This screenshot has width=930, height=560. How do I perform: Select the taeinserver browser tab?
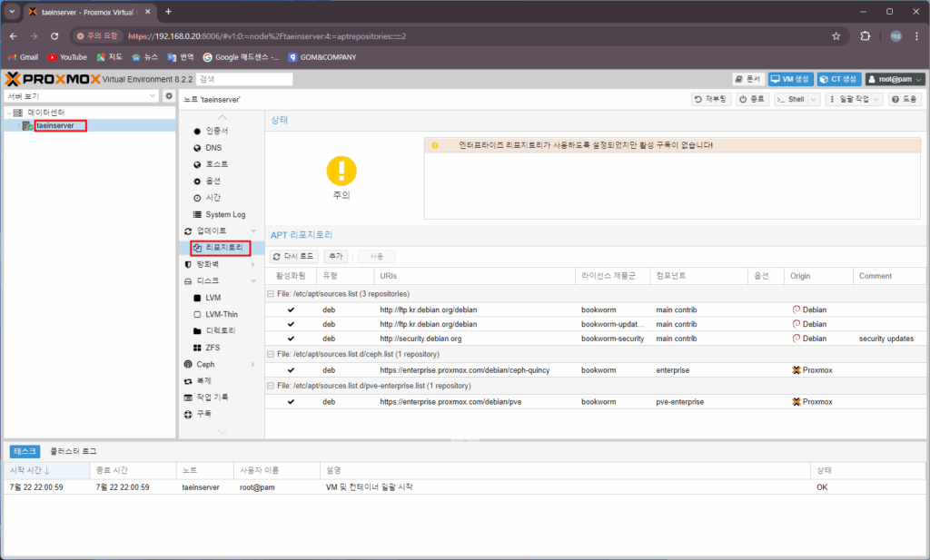[91, 12]
